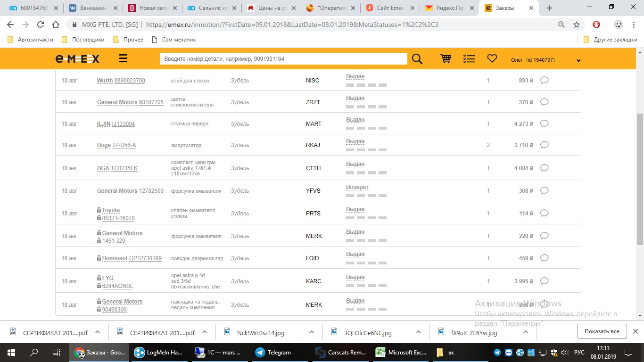Click Показать все downloads button
Viewport: 644px width, 362px height.
coord(602,331)
